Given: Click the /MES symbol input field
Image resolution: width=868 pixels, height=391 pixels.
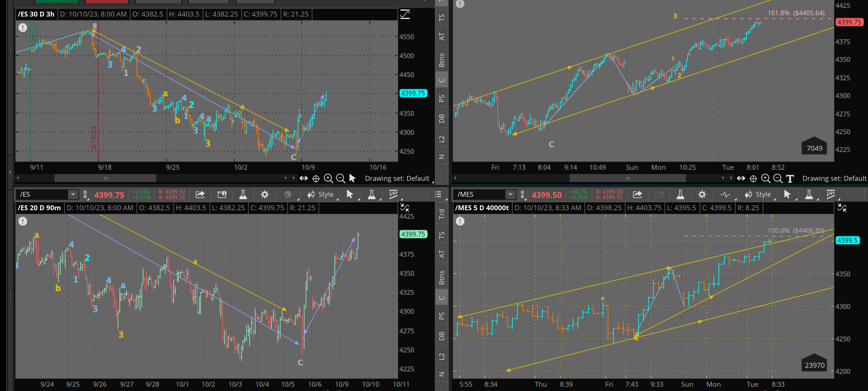Looking at the screenshot, I should pos(480,195).
